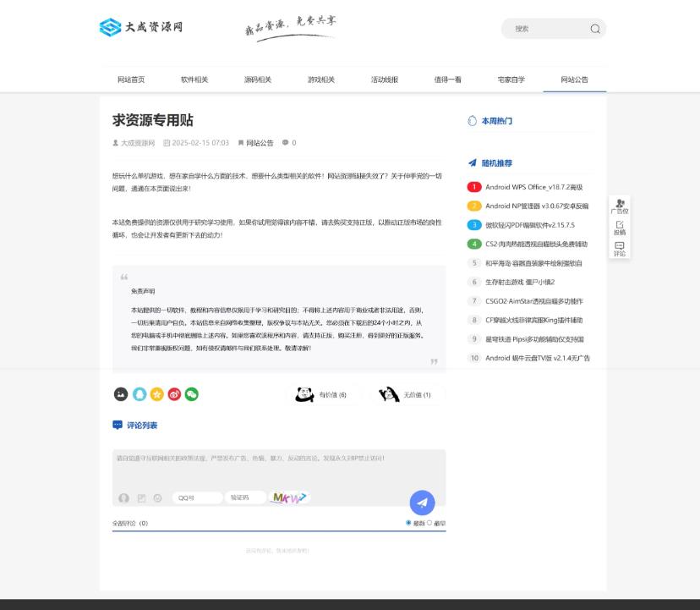Share to Qzone using the star icon
Viewport: 700px width, 610px height.
(x=156, y=394)
